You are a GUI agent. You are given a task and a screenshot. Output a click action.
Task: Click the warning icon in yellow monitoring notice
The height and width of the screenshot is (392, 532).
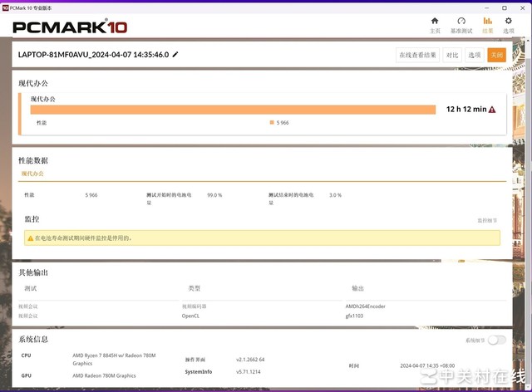[30, 238]
